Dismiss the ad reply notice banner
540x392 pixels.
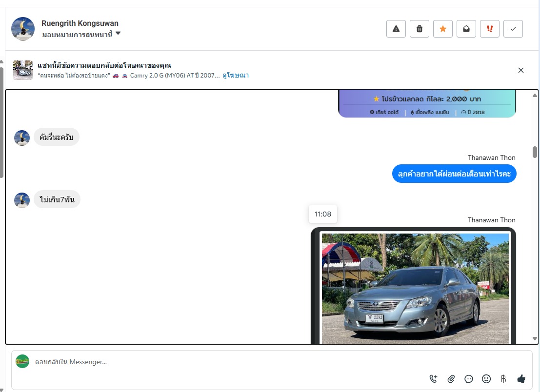[520, 70]
